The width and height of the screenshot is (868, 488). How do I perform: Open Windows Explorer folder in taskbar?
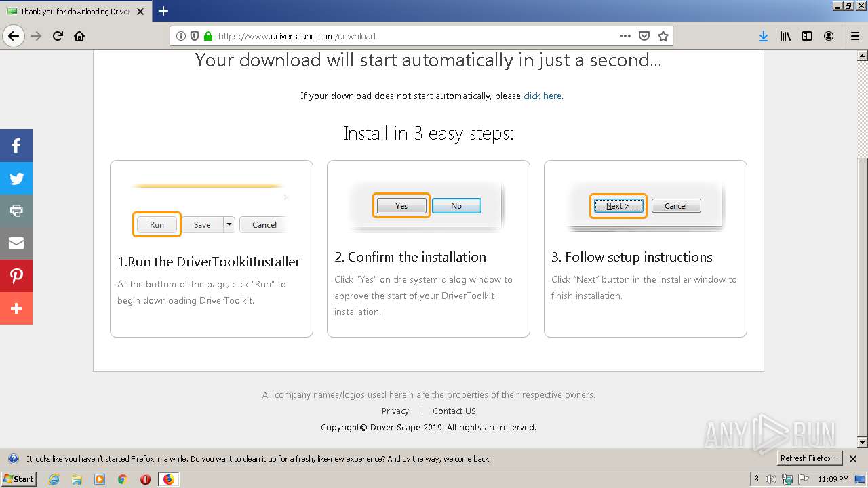click(77, 479)
